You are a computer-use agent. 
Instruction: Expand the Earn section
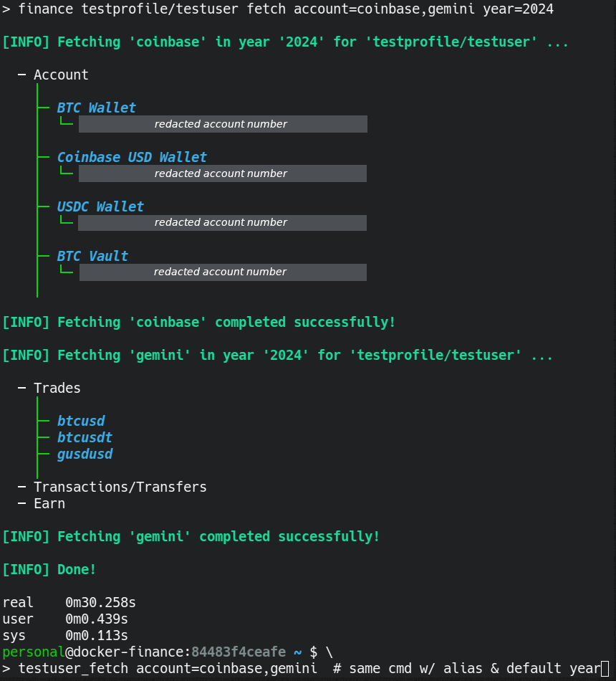pos(21,503)
